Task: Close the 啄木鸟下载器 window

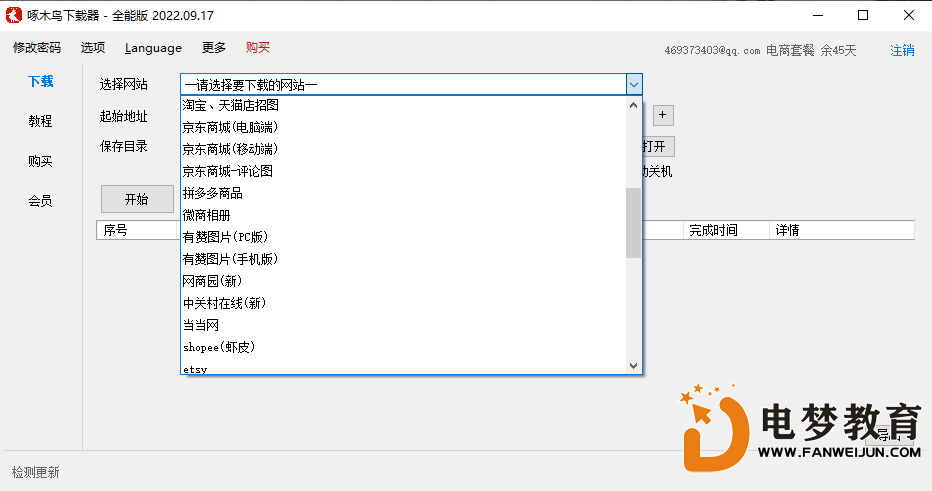Action: click(909, 15)
